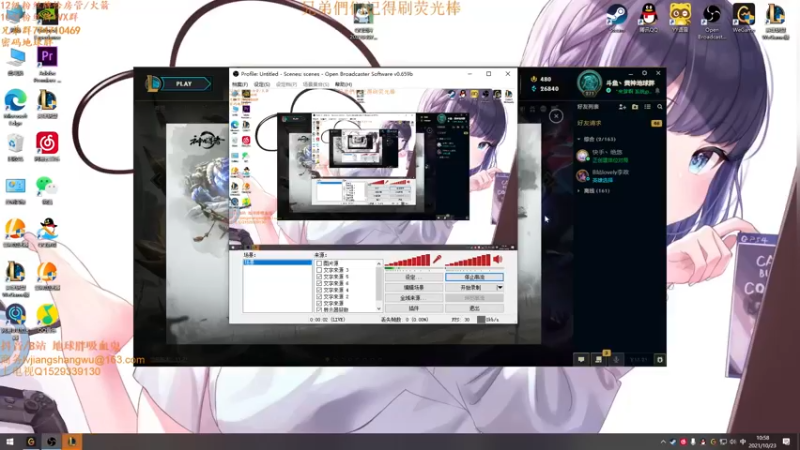The width and height of the screenshot is (800, 450).
Task: Open the friends list view options icon
Action: click(x=647, y=107)
